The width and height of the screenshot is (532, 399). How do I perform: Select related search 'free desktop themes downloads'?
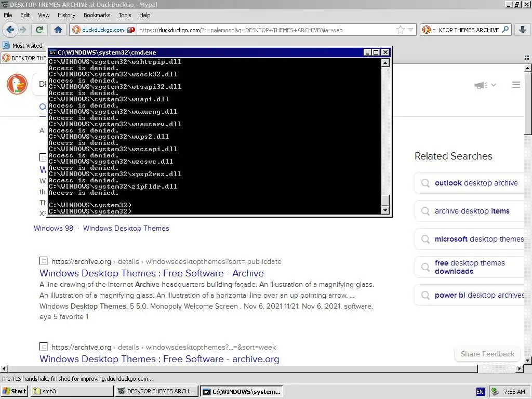470,267
